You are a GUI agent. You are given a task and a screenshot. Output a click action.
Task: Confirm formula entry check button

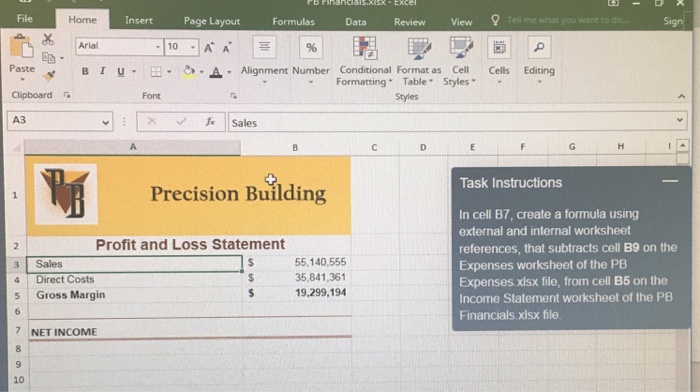click(x=181, y=121)
